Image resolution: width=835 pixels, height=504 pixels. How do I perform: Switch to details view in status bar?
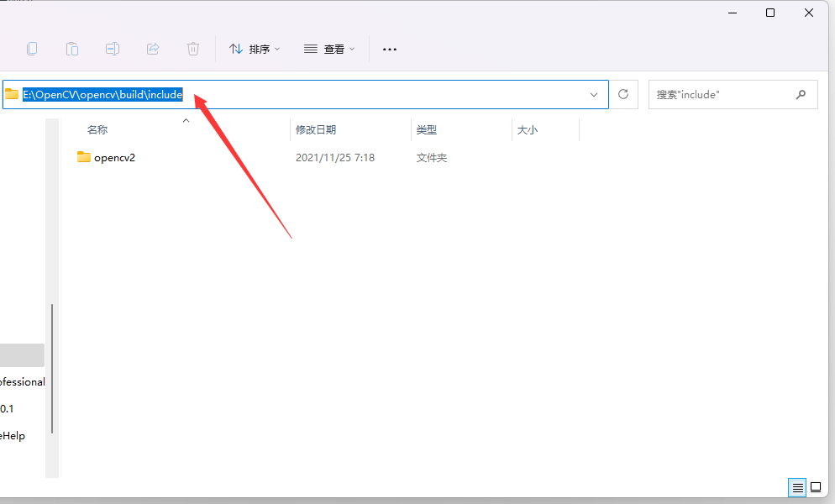pyautogui.click(x=797, y=487)
